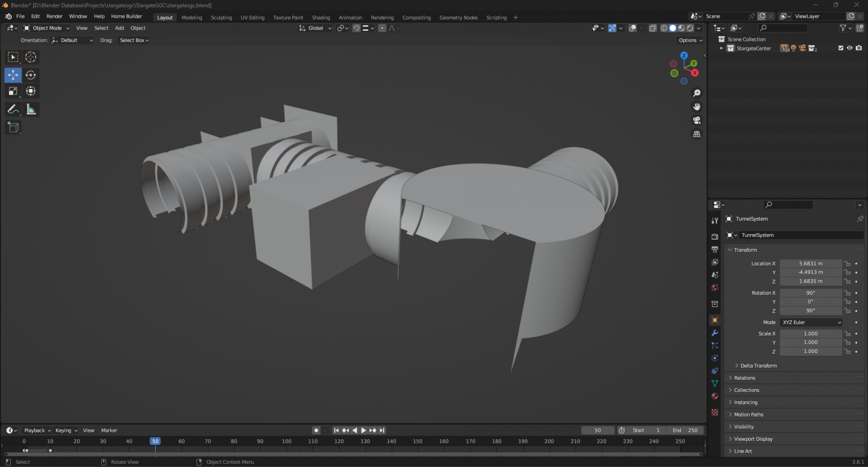
Task: Select the Rotate tool
Action: (30, 75)
